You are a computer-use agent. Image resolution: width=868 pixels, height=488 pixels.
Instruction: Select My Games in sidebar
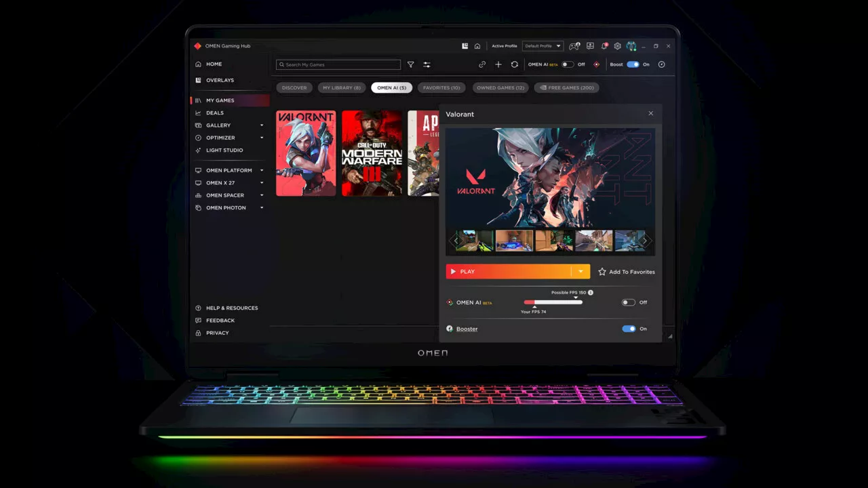(230, 100)
